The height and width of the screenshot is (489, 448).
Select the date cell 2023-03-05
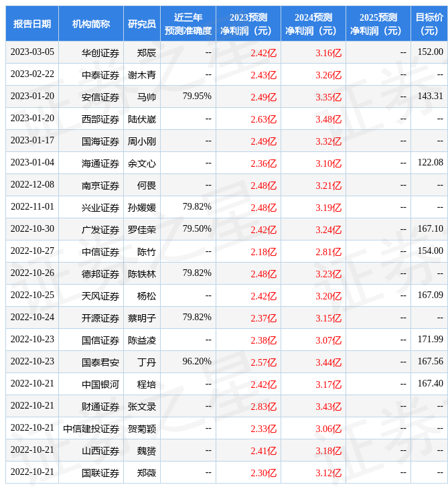[x=32, y=52]
